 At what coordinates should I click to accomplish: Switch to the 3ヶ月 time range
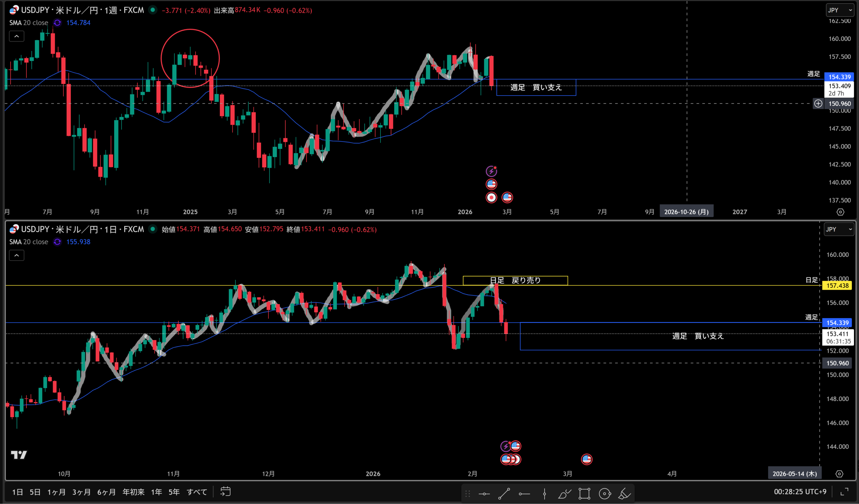pos(81,492)
